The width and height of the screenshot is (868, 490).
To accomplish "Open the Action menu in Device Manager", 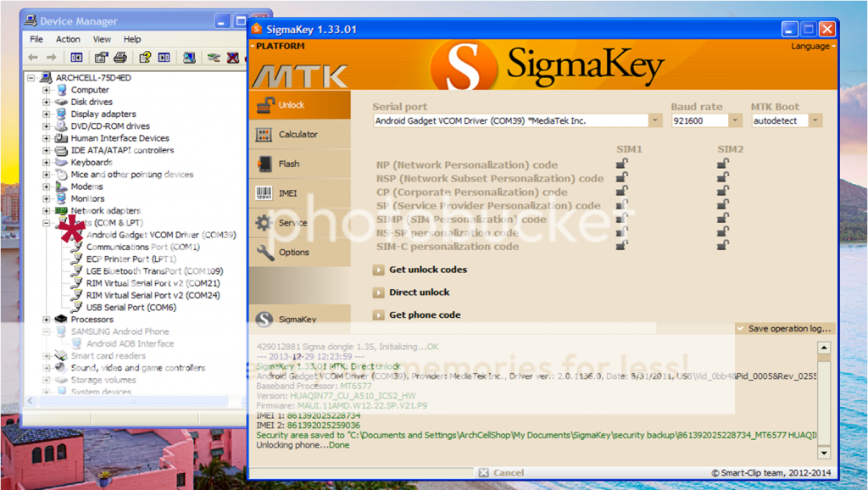I will pos(68,39).
